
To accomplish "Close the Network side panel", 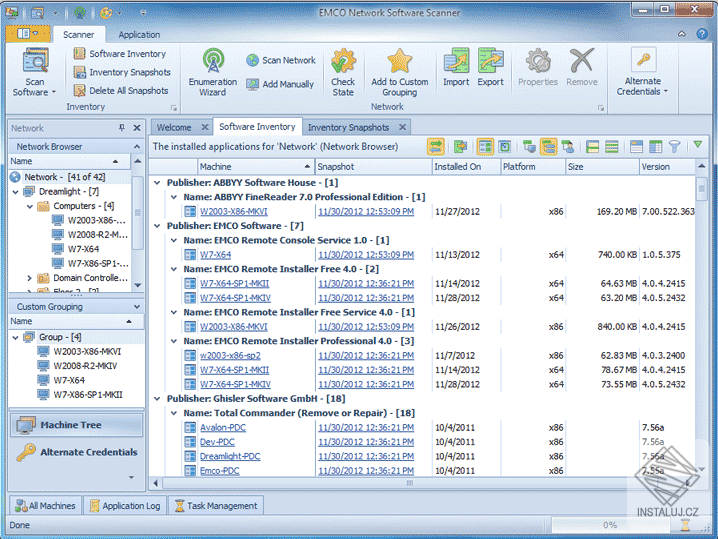I will tap(137, 128).
